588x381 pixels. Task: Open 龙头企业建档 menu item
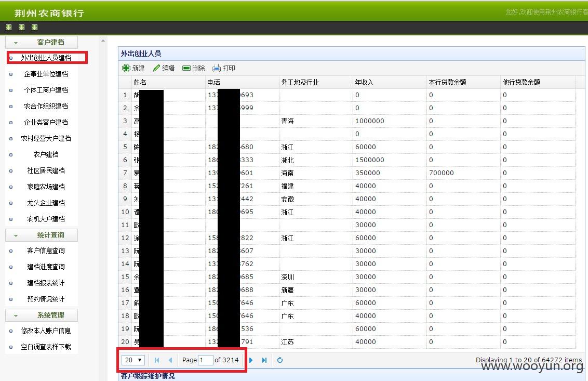[x=46, y=203]
